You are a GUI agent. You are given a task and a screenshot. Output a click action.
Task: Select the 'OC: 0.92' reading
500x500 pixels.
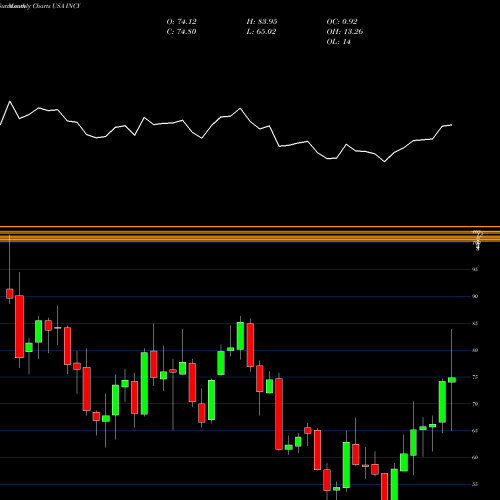[x=342, y=22]
